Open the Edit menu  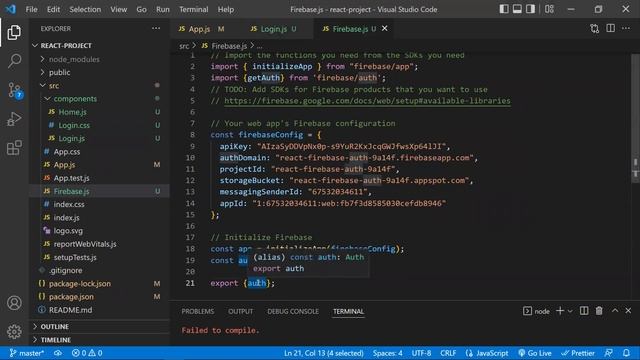pyautogui.click(x=53, y=9)
